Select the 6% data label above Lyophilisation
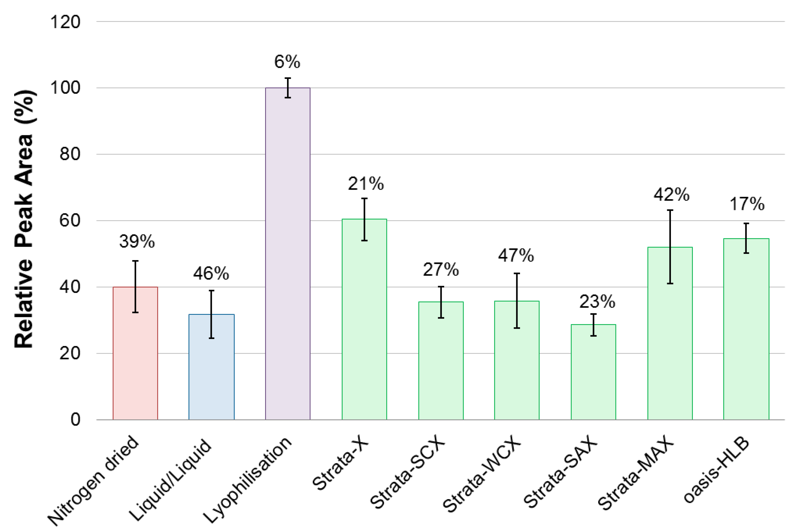798x532 pixels. click(287, 62)
